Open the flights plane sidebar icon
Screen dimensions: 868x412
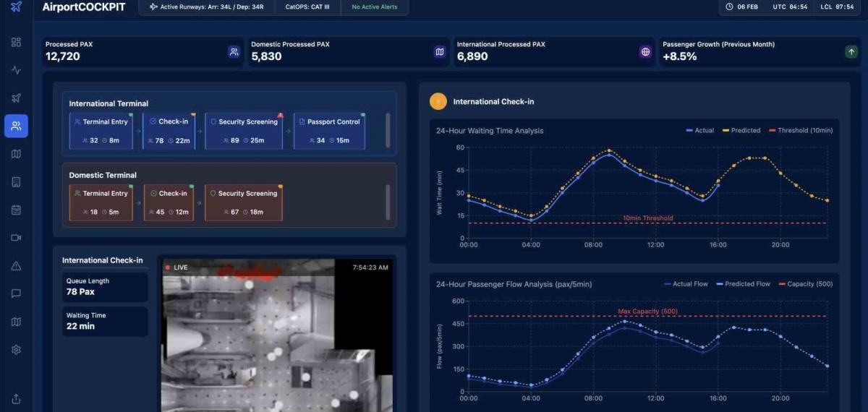click(16, 98)
